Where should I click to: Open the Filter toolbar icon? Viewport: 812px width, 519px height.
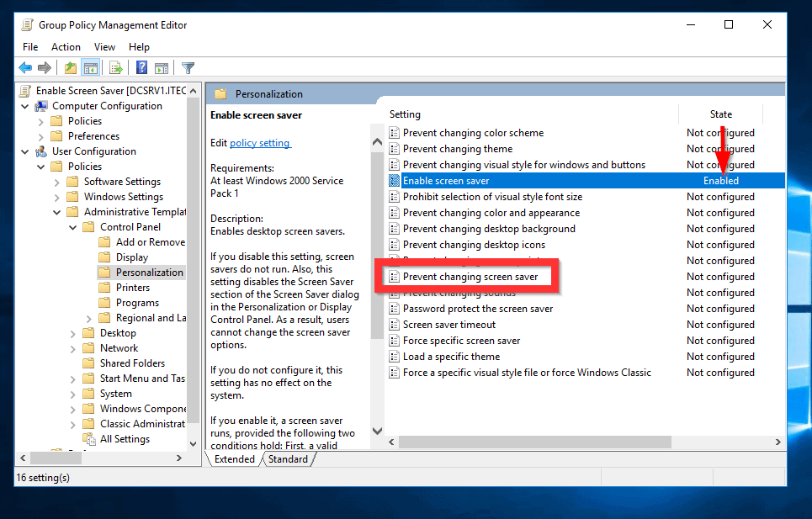(188, 67)
